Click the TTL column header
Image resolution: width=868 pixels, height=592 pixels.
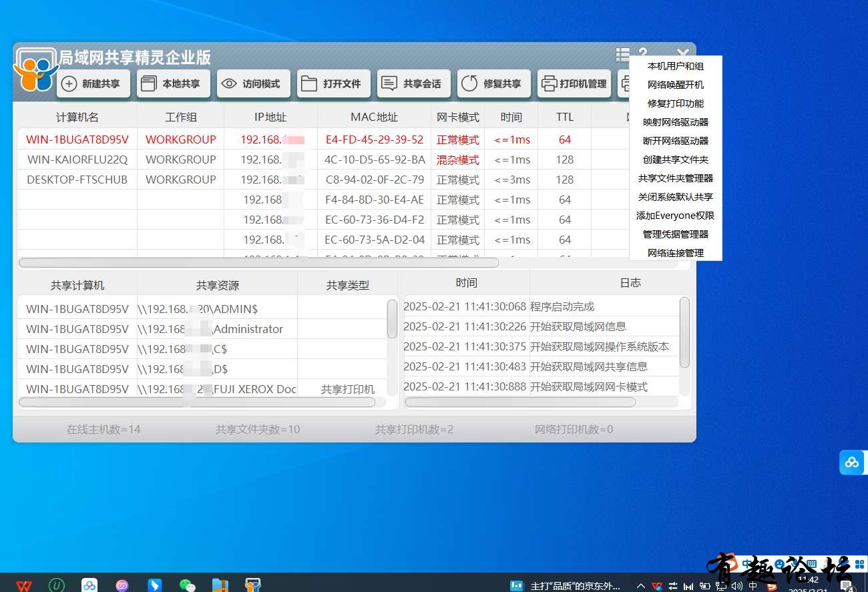(x=565, y=117)
